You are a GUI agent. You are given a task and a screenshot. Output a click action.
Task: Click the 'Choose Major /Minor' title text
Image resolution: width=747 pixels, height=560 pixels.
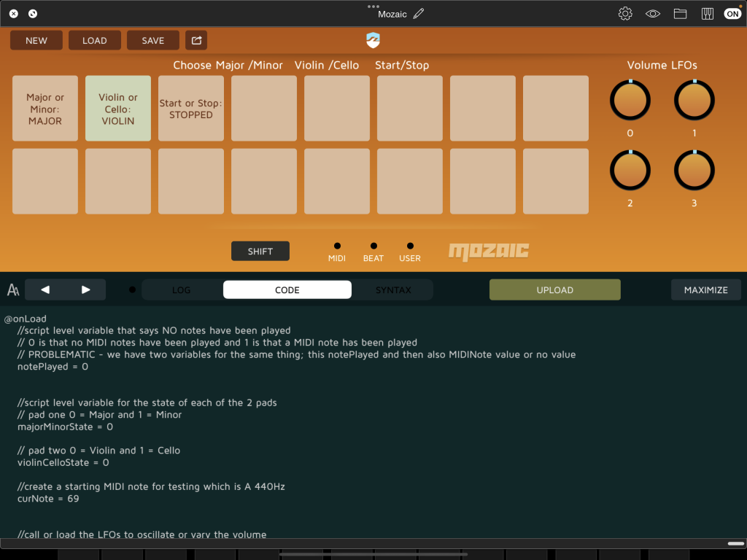click(228, 65)
